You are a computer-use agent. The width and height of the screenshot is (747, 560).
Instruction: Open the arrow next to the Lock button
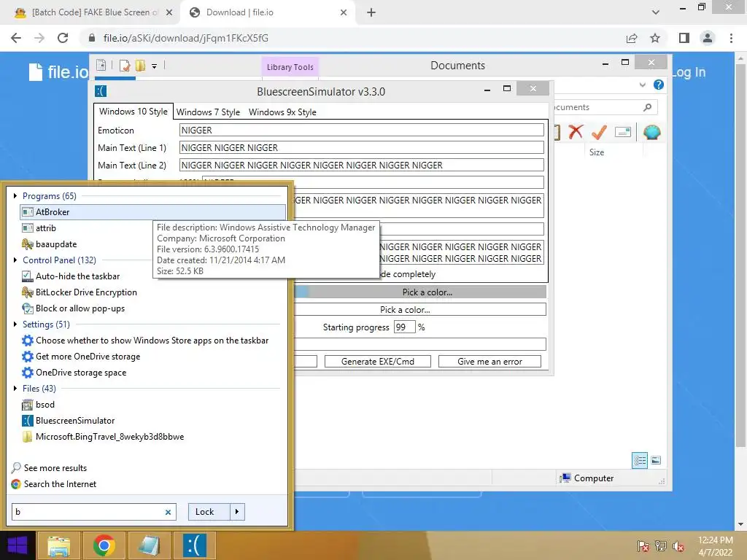(237, 512)
